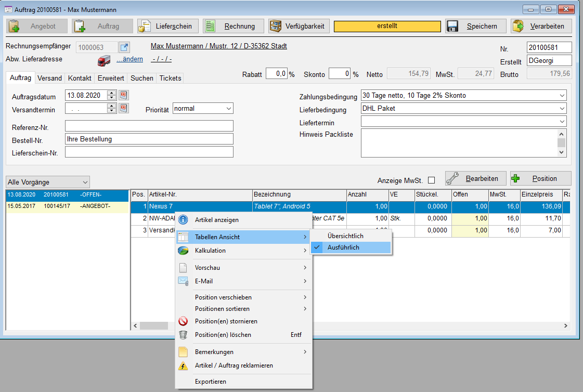Image resolution: width=583 pixels, height=392 pixels.
Task: Choose the Übersichtlich table view
Action: coord(351,236)
